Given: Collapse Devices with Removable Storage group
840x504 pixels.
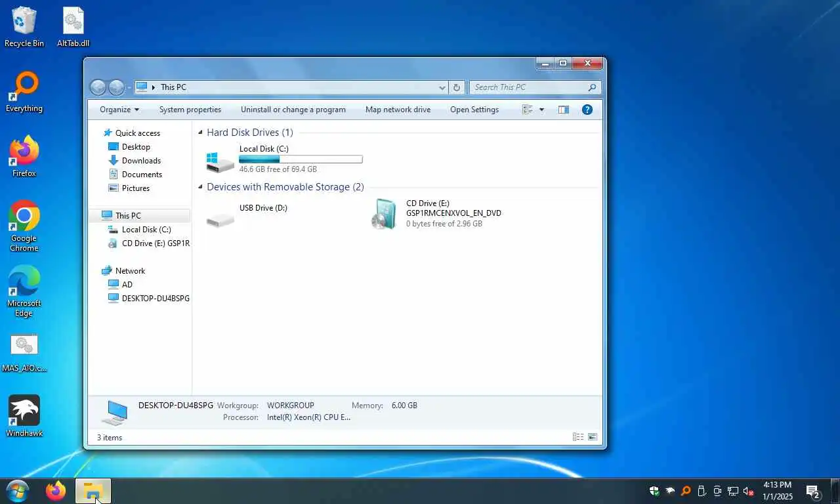Looking at the screenshot, I should click(201, 187).
